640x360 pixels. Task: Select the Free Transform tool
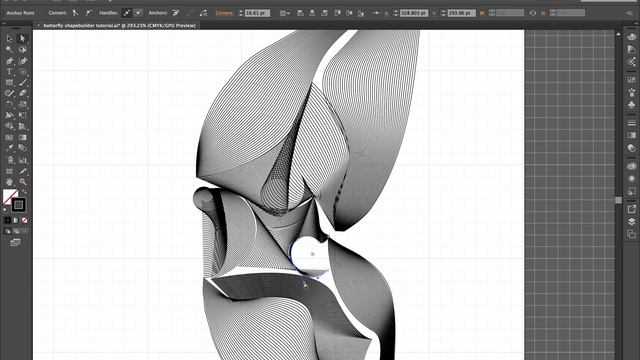pos(23,116)
